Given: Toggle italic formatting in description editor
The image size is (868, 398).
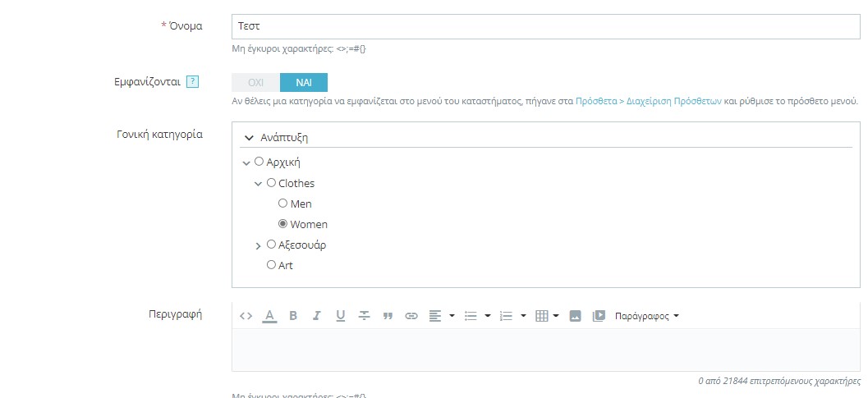Looking at the screenshot, I should (316, 316).
